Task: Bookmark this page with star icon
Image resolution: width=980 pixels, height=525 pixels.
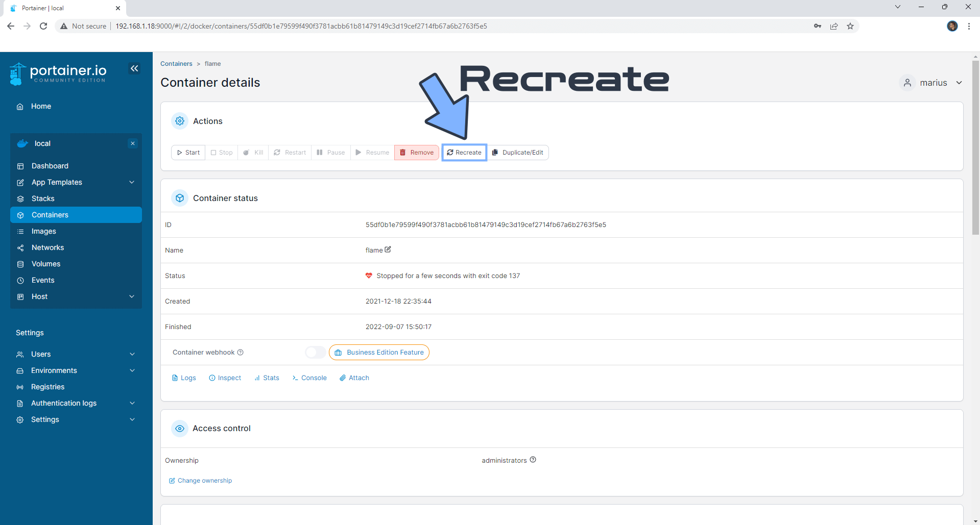Action: click(850, 26)
